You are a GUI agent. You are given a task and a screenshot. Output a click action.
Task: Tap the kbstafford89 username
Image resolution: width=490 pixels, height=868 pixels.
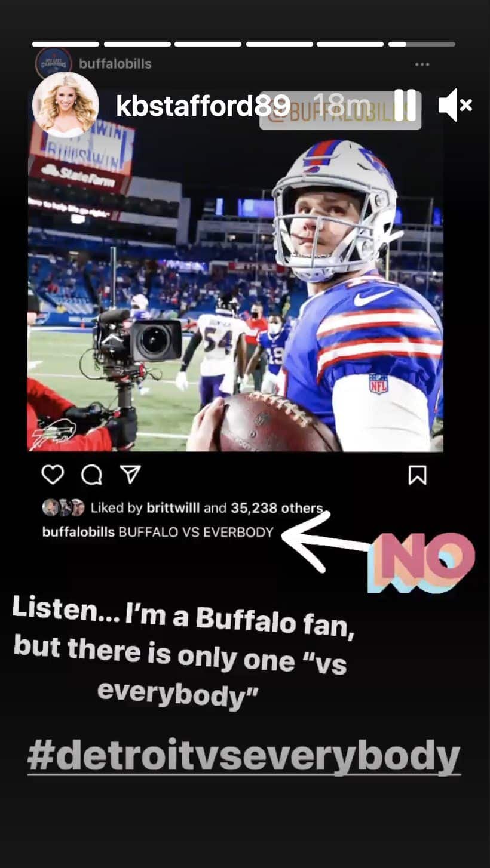pos(203,106)
